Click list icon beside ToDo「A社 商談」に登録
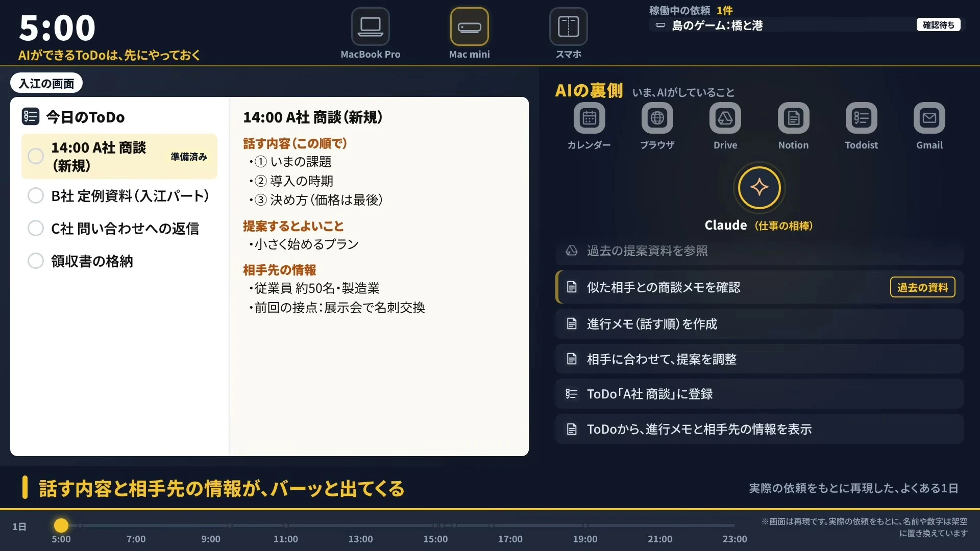The image size is (980, 551). (572, 394)
